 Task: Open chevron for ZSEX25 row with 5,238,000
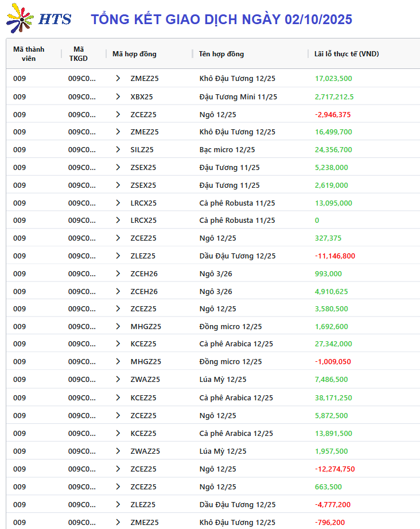click(118, 167)
